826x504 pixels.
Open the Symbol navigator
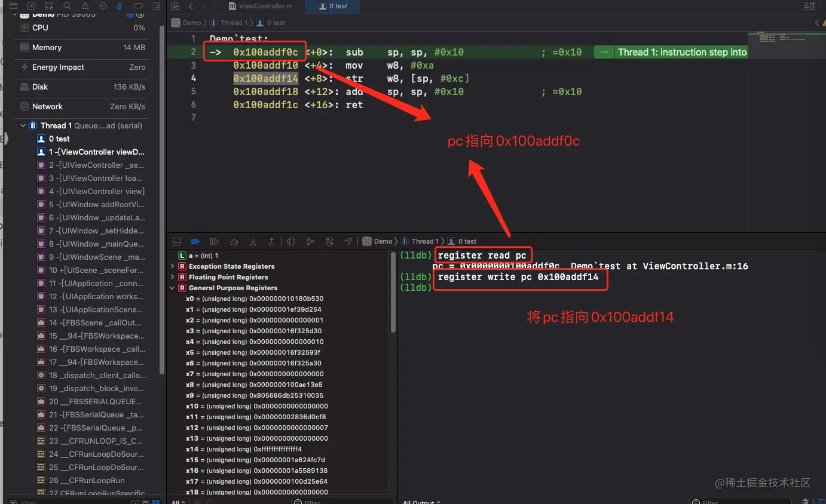tap(49, 5)
